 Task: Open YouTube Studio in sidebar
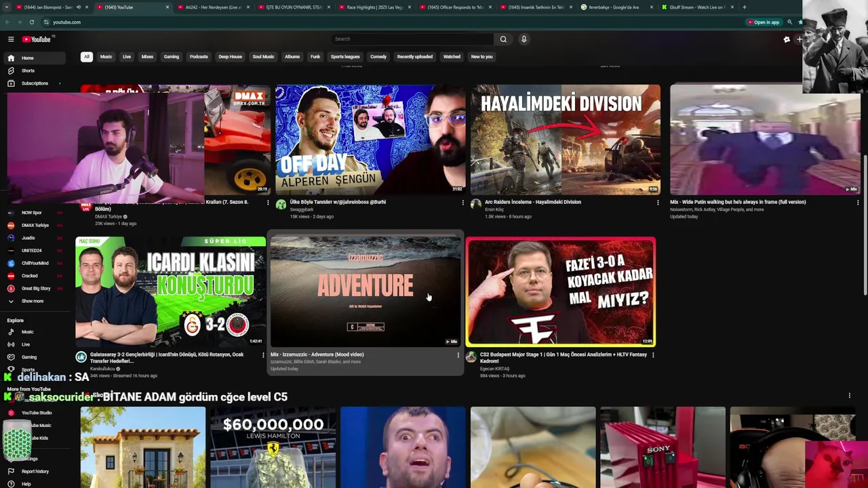(35, 413)
